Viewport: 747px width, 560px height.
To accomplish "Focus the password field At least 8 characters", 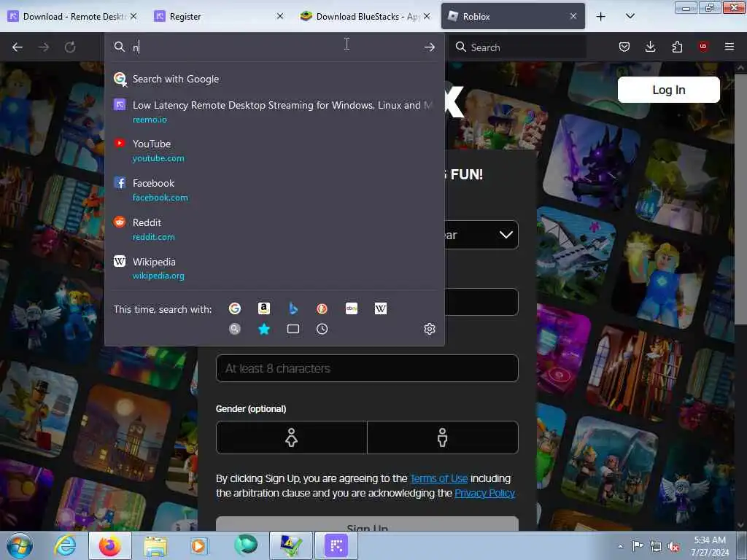I will [x=367, y=368].
